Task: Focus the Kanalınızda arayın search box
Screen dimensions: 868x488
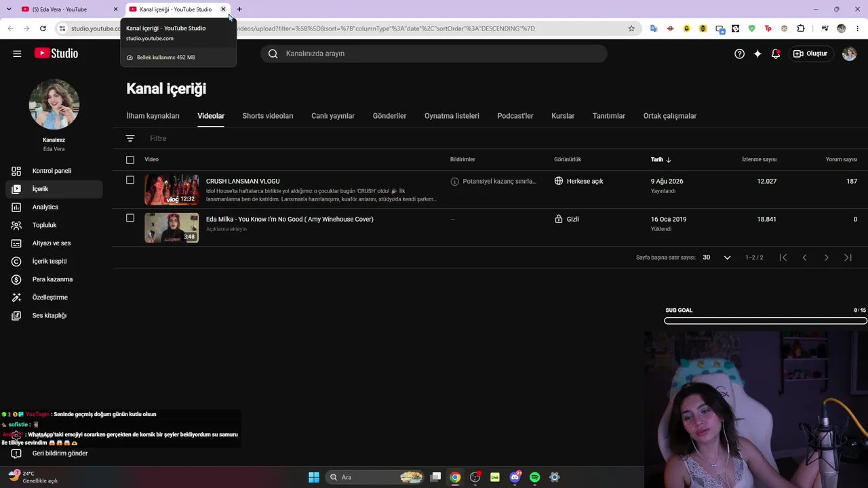Action: [434, 54]
